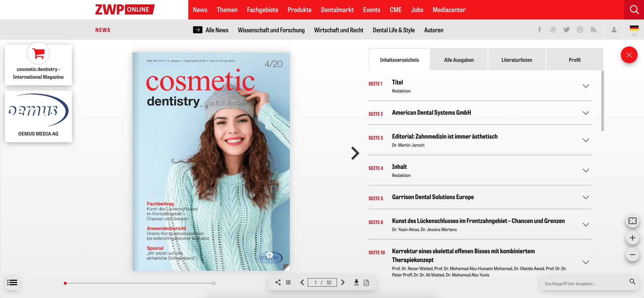Open the News menu in the red bar
The height and width of the screenshot is (298, 644).
(x=200, y=10)
